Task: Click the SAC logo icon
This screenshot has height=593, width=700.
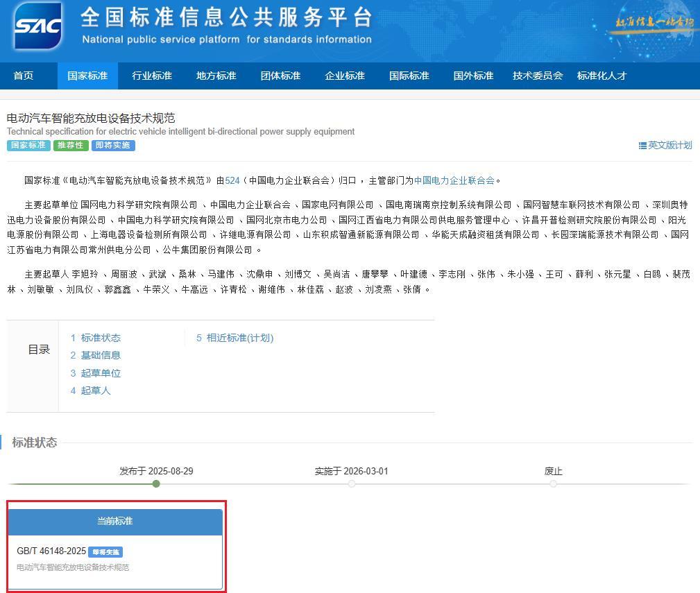Action: [x=38, y=26]
